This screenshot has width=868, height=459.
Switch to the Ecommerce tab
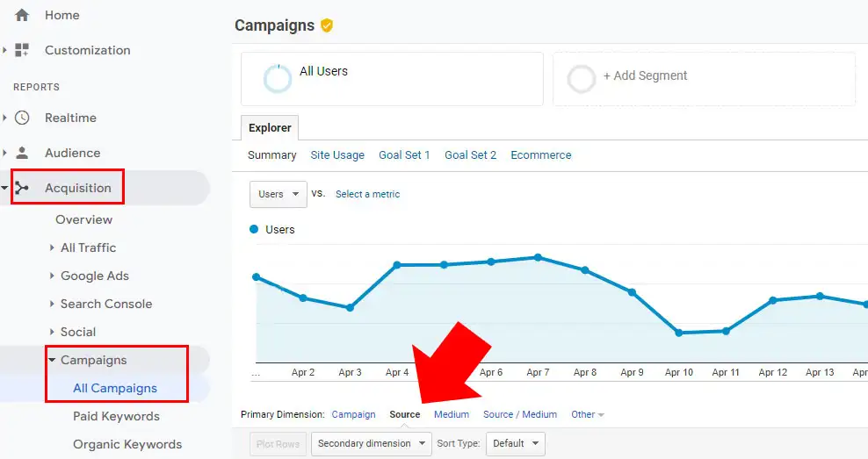click(540, 155)
